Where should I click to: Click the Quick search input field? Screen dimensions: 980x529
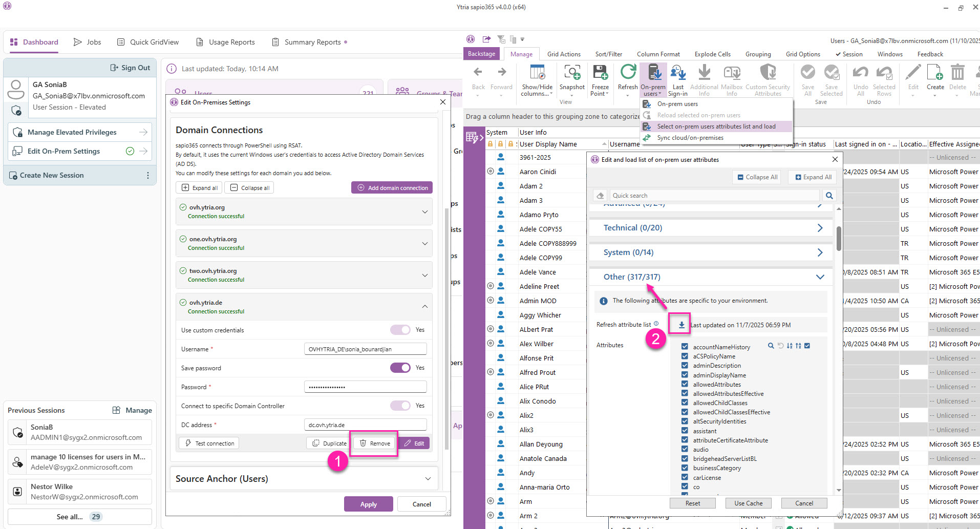pos(714,195)
